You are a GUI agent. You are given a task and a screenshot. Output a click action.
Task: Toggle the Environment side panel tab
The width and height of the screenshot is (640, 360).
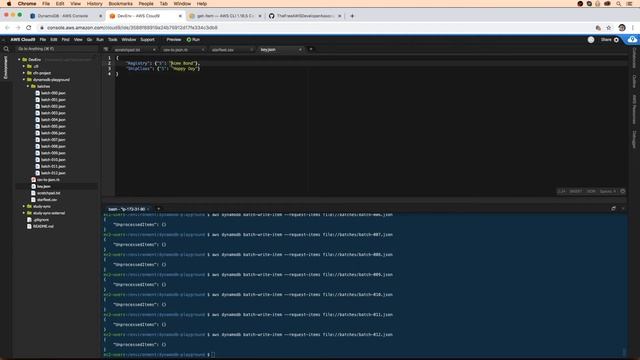[6, 67]
